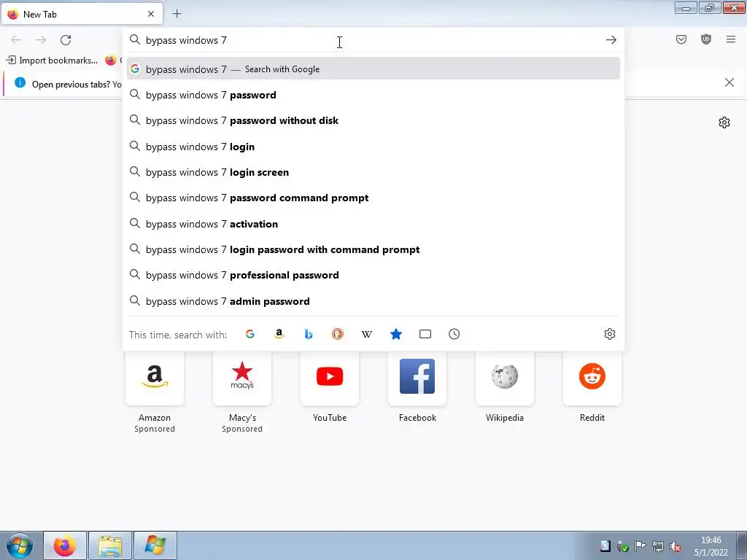747x560 pixels.
Task: Choose suggestion 'professional password'
Action: pos(373,275)
